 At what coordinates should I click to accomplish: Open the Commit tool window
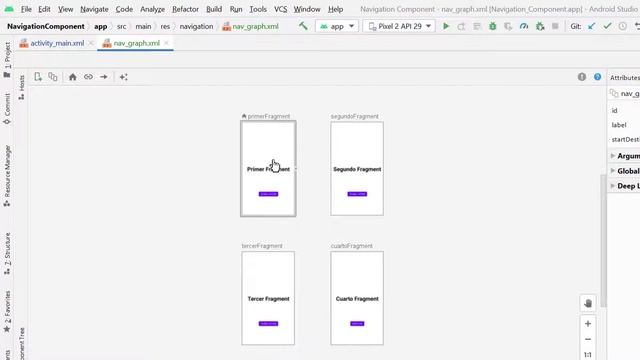(7, 109)
